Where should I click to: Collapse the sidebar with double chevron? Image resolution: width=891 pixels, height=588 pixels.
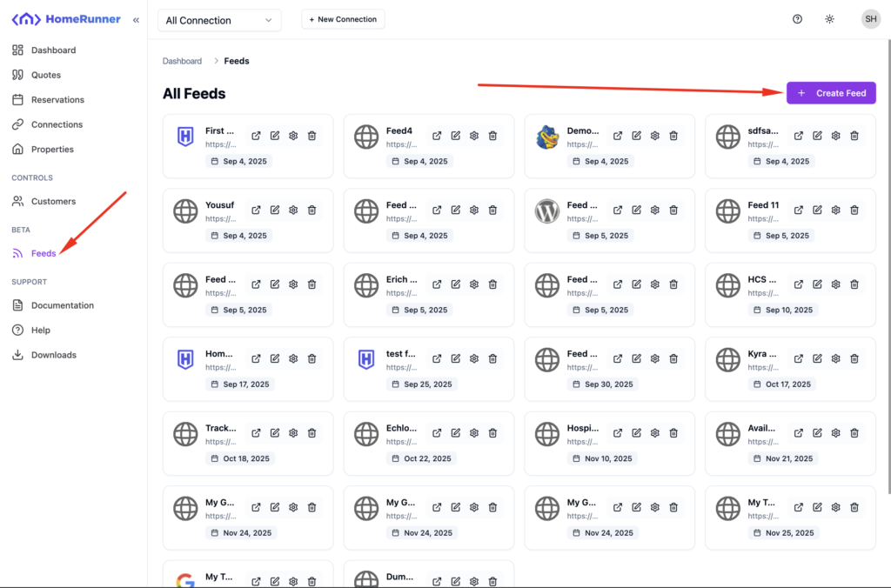click(136, 19)
